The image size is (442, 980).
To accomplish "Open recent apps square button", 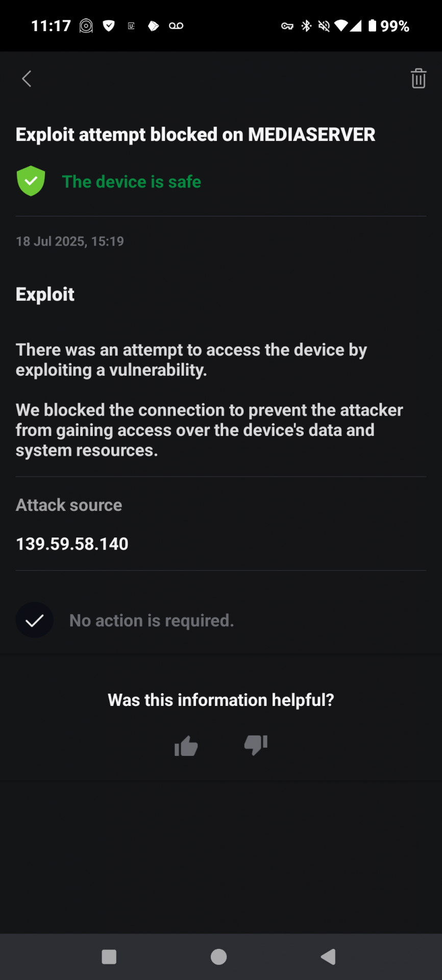I will 109,957.
